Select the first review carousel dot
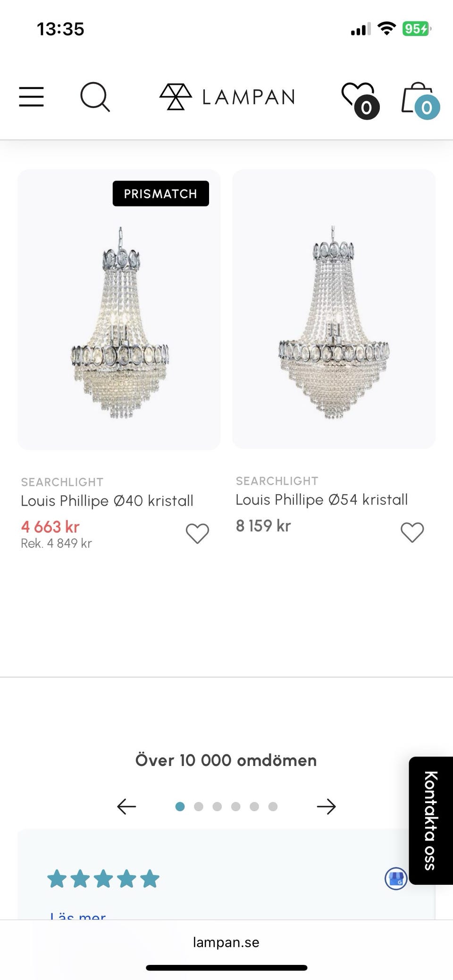This screenshot has width=453, height=980. tap(180, 806)
